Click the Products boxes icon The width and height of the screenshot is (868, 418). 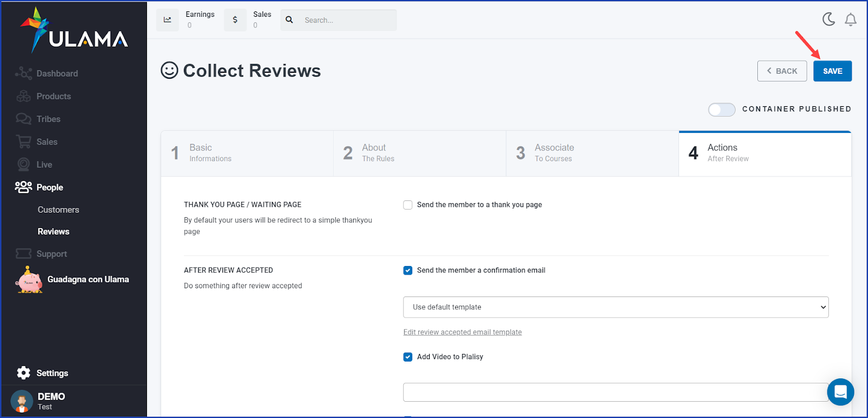coord(23,96)
